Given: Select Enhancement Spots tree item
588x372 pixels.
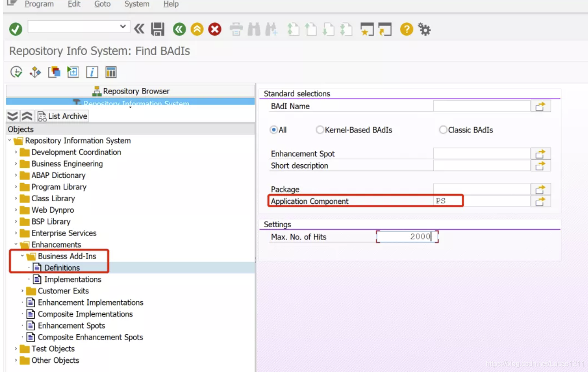Looking at the screenshot, I should pos(71,326).
